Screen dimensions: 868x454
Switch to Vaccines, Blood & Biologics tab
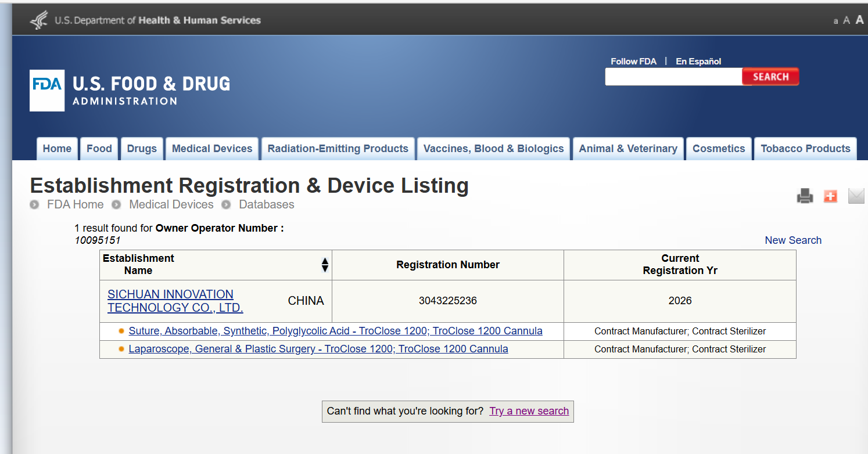pos(493,149)
